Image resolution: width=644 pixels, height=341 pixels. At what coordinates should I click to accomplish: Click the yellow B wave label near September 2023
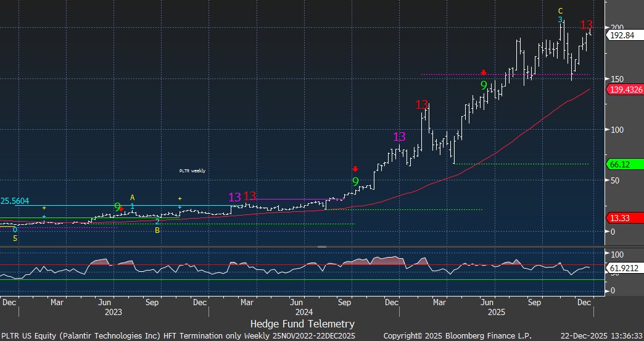click(x=157, y=230)
